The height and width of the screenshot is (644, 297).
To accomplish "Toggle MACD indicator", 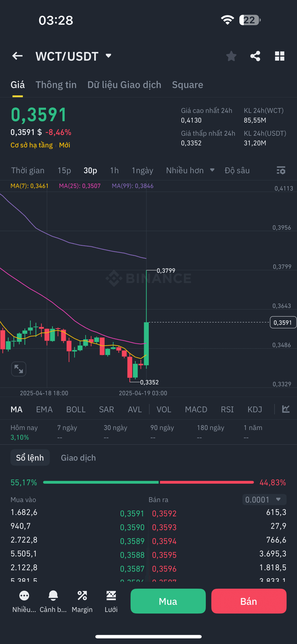I will click(x=196, y=409).
